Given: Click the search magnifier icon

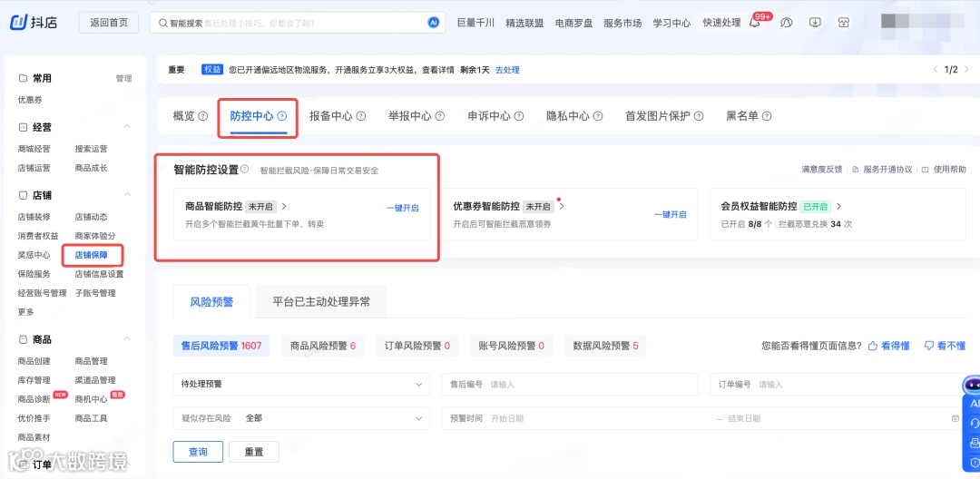Looking at the screenshot, I should 163,23.
